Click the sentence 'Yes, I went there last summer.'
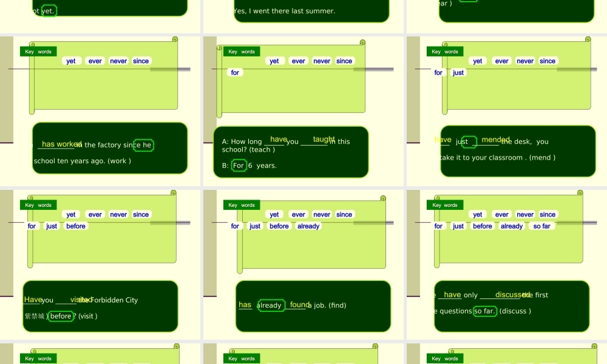607x364 pixels. tap(284, 11)
